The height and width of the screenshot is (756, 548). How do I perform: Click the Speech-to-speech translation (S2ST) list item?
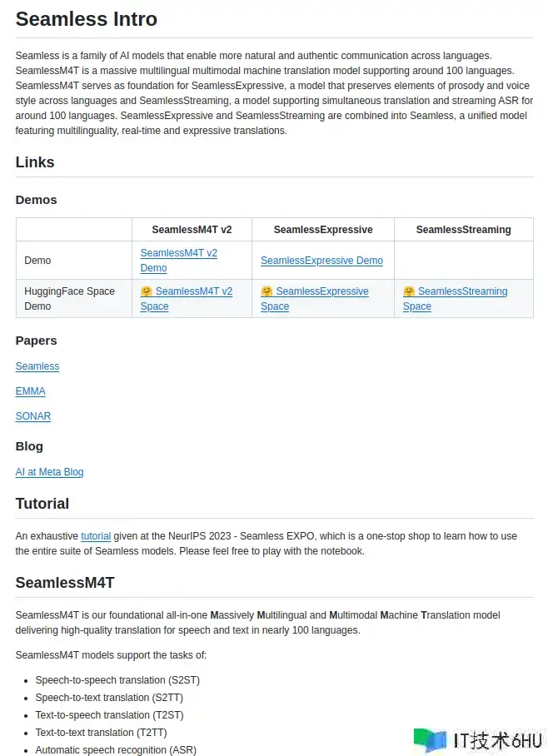pyautogui.click(x=117, y=680)
